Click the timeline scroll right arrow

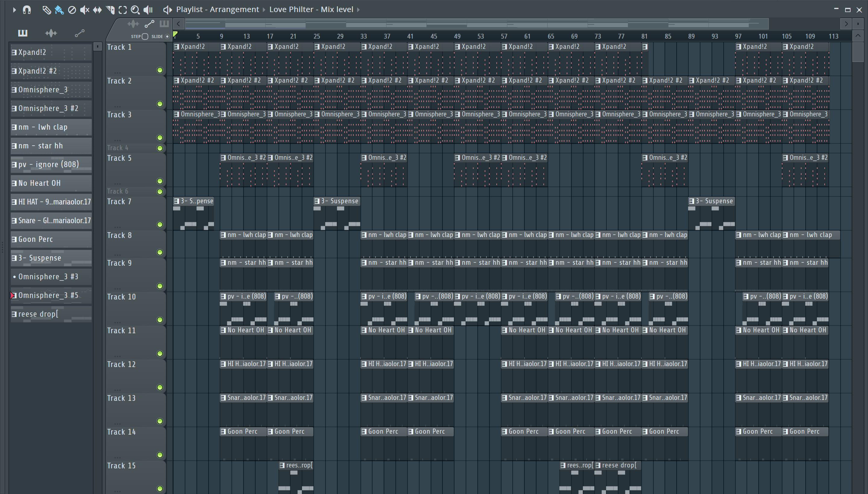point(846,24)
